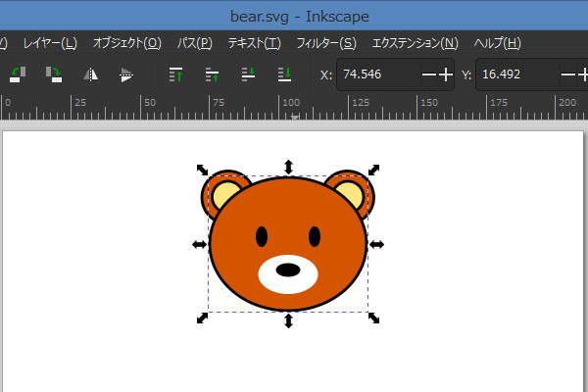Viewport: 588px width, 392px height.
Task: Open the エクステンション(N) menu
Action: click(415, 43)
